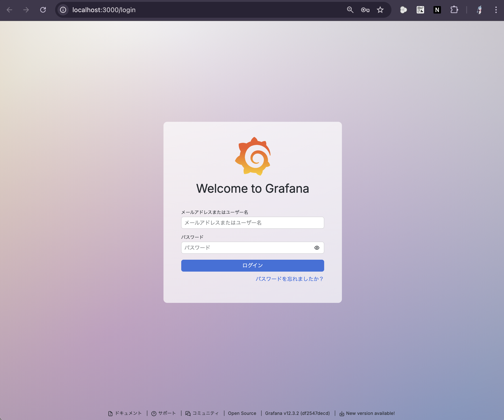
Task: Focus the パスワード input field
Action: coord(247,248)
